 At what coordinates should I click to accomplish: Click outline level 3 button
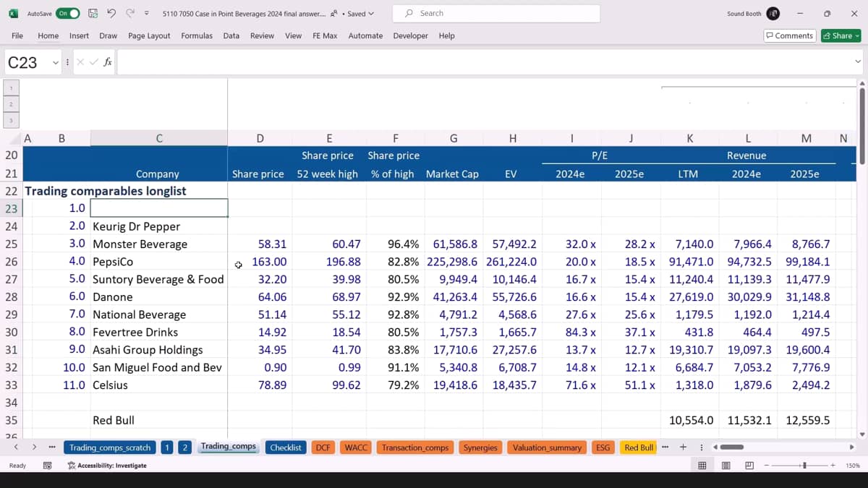11,120
